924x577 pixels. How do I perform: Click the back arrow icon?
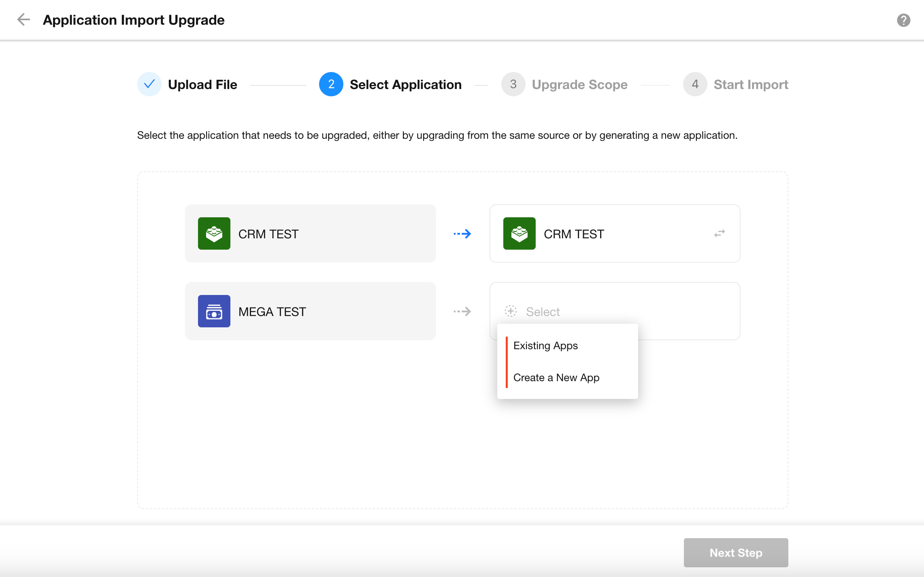[x=23, y=20]
